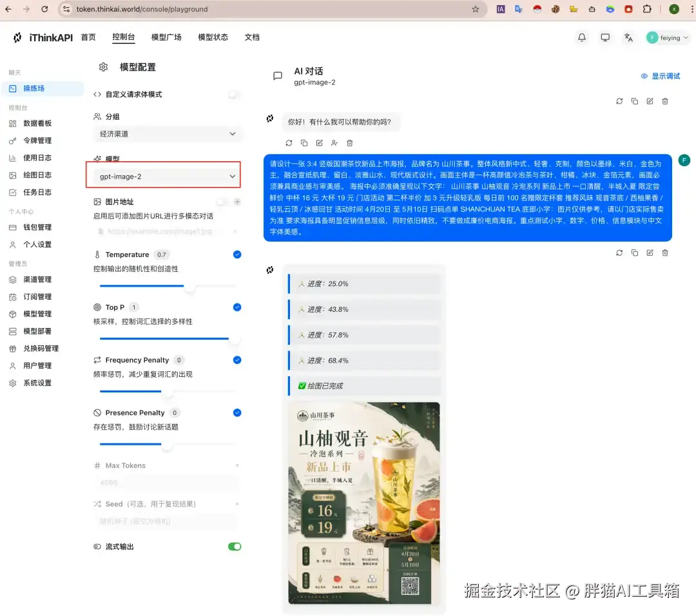696x616 pixels.
Task: Edit the greeting message
Action: point(319,143)
